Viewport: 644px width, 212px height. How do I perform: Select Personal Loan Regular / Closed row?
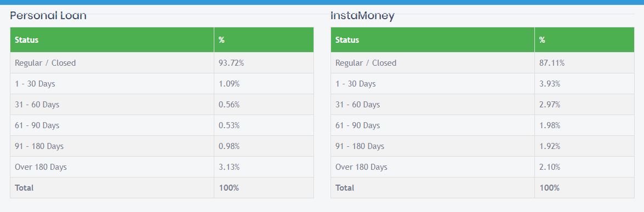(162, 63)
